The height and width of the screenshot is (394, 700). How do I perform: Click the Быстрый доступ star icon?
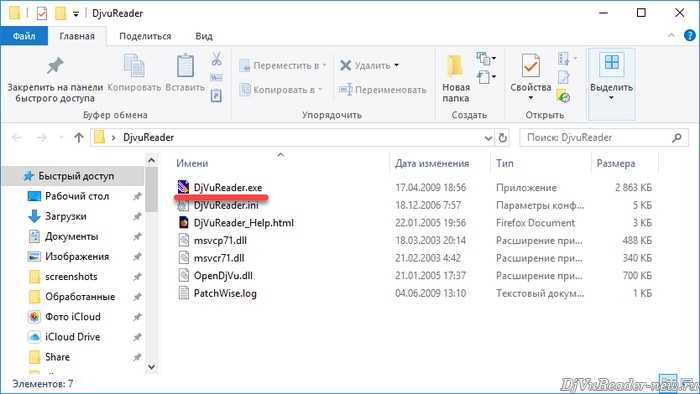tap(29, 176)
